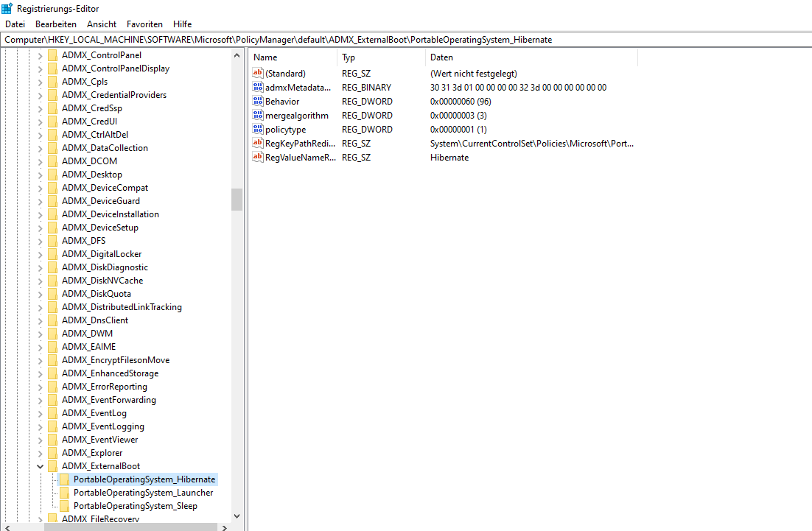The image size is (812, 531).
Task: Click the Registrierungs-Editor title bar app icon
Action: [7, 8]
